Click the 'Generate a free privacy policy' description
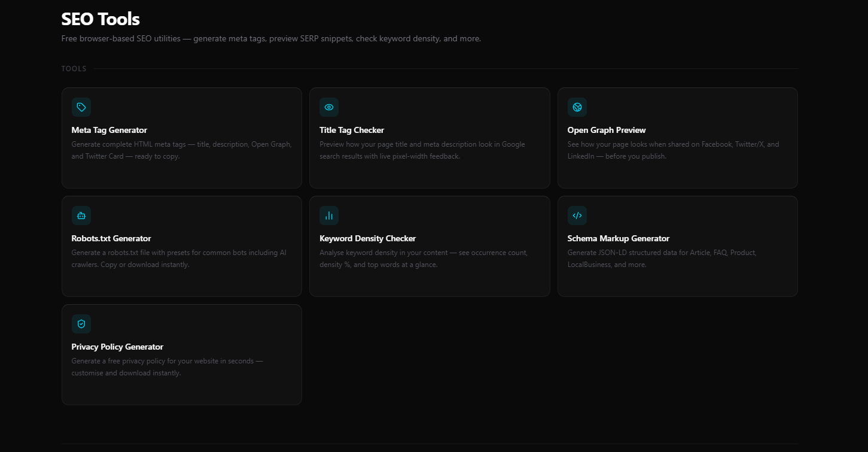The width and height of the screenshot is (868, 452). (x=167, y=367)
